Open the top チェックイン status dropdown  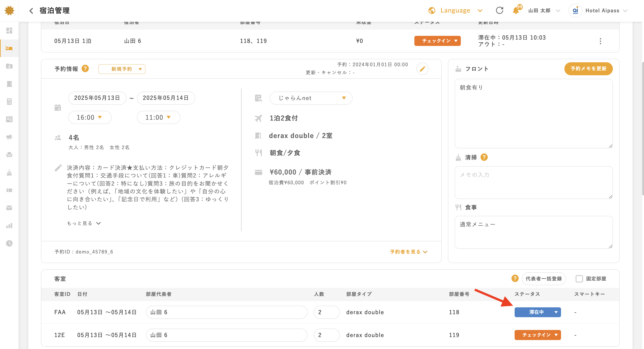coord(437,41)
